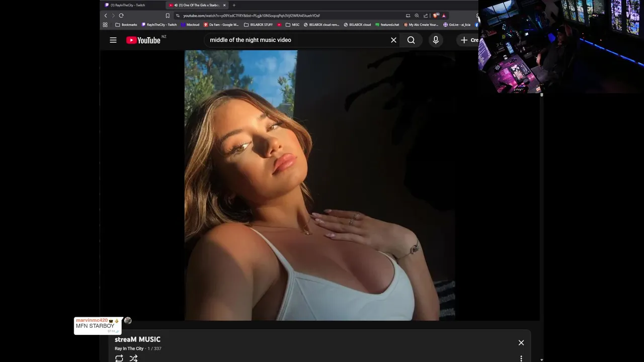Click the youtube.com address bar URL
This screenshot has width=644, height=362.
(x=252, y=16)
